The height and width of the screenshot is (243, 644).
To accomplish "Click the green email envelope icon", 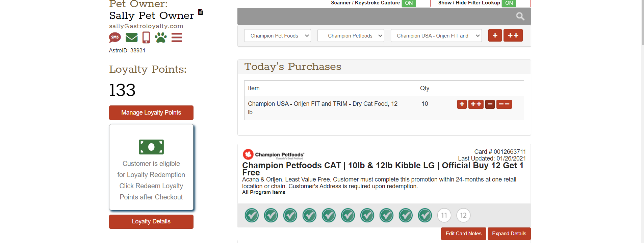I will tap(131, 37).
